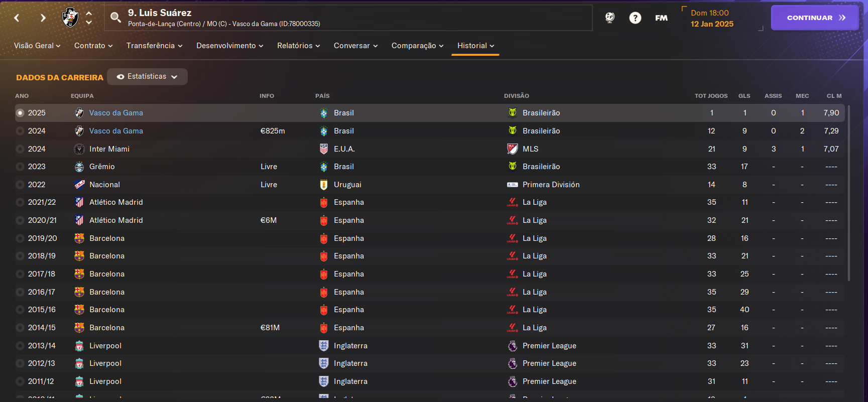The width and height of the screenshot is (868, 402).
Task: Expand the Desenvolvimento menu
Action: coord(230,46)
